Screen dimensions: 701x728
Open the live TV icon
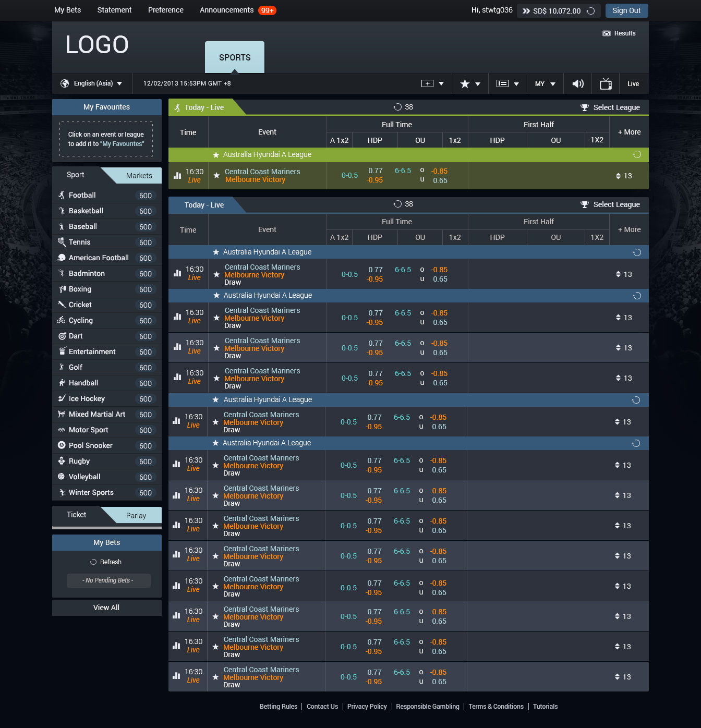coord(606,84)
